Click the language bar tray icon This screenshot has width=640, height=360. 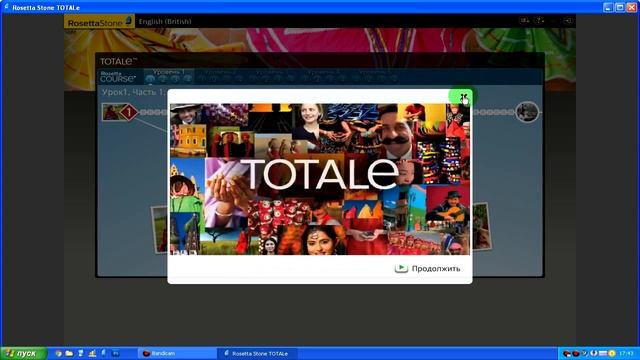click(602, 353)
